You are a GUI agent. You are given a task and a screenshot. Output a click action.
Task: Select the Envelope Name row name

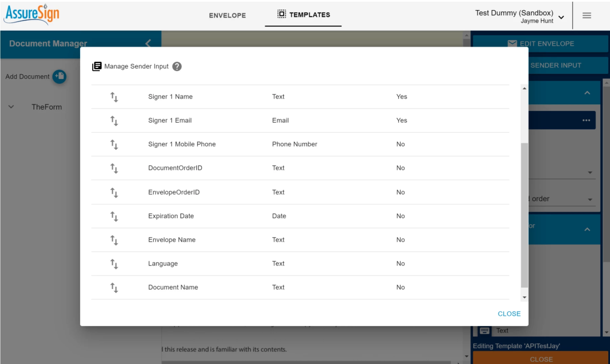tap(172, 240)
